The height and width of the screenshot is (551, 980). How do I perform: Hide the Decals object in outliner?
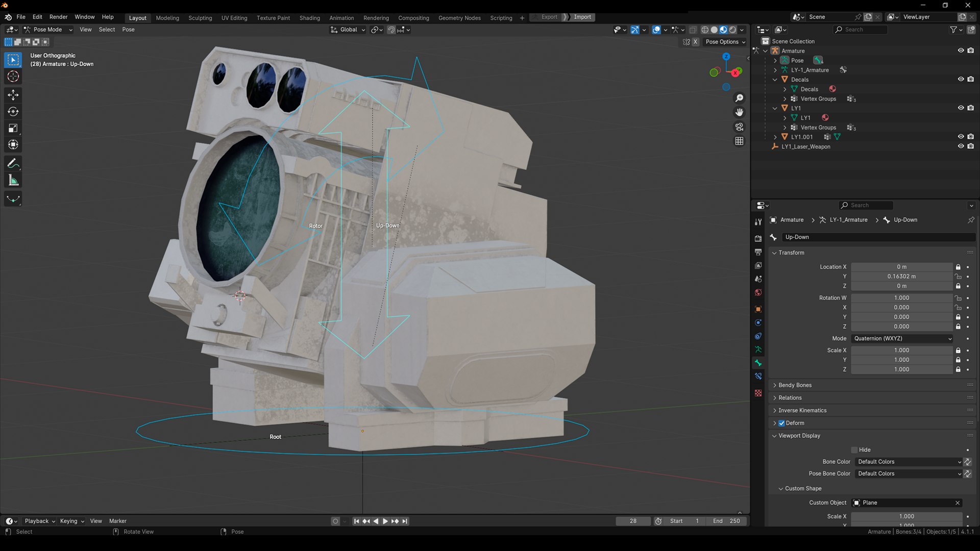tap(961, 79)
